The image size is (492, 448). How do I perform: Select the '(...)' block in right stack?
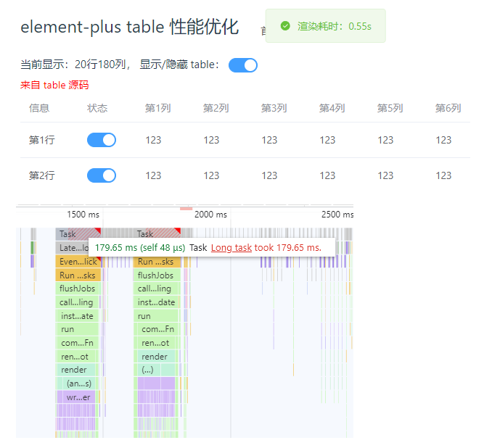(x=149, y=370)
